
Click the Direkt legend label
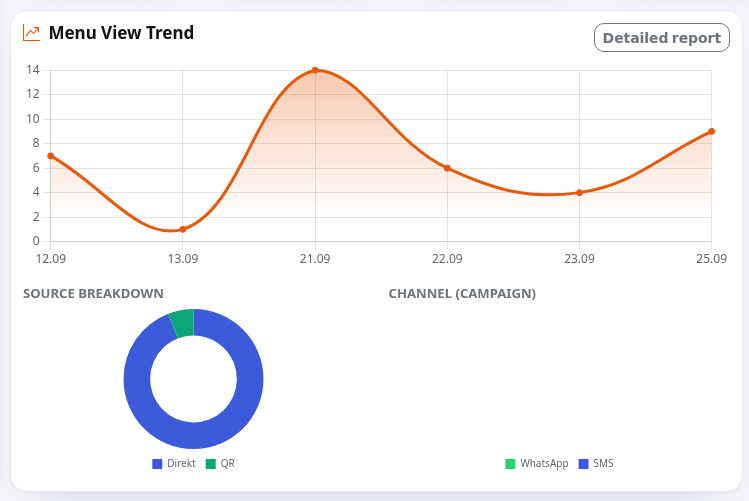click(181, 463)
